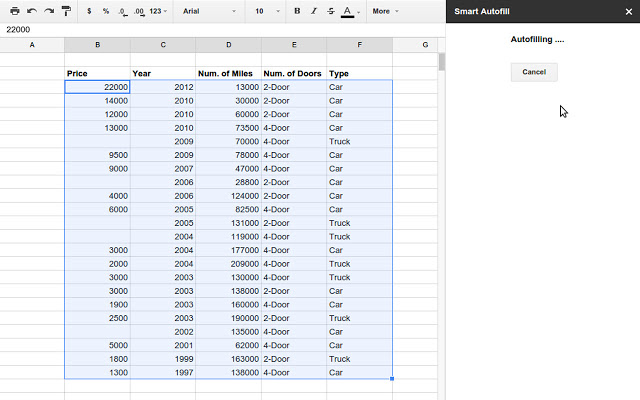This screenshot has width=640, height=400.
Task: Close the Smart Autofill sidebar
Action: point(629,11)
